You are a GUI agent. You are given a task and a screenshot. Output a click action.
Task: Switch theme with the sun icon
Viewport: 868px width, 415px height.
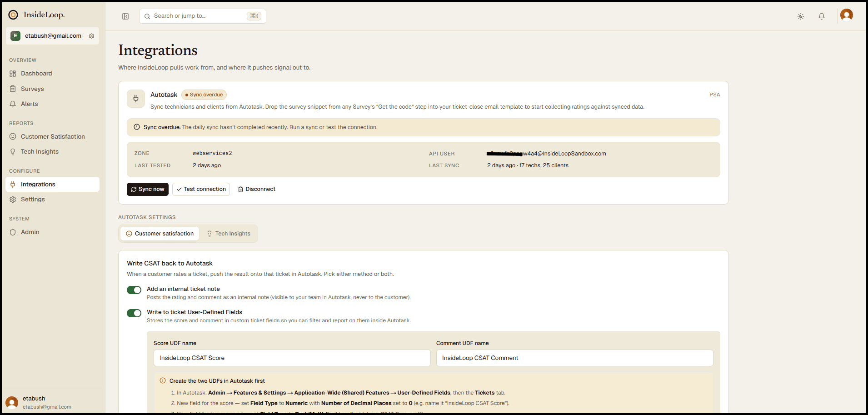point(801,16)
